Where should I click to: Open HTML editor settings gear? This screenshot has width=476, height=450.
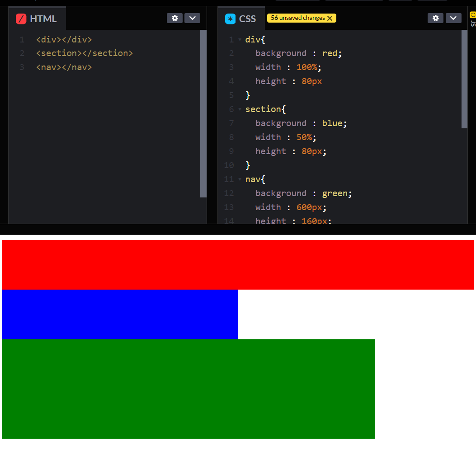pyautogui.click(x=174, y=18)
